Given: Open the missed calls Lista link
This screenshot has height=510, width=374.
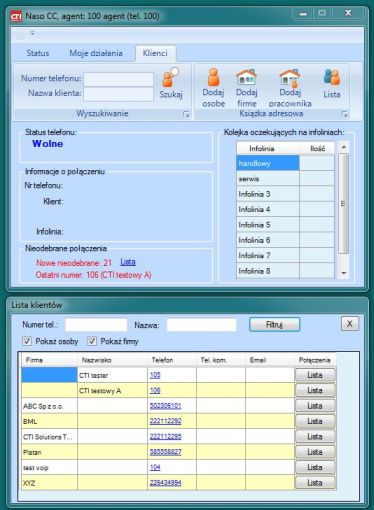Looking at the screenshot, I should [x=128, y=262].
